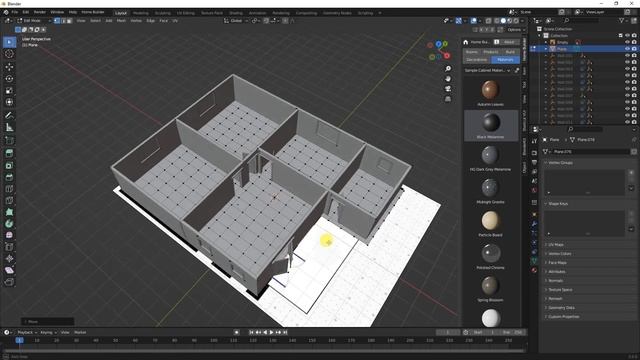Pick the Loop Cut tool
640x360 pixels.
[x=9, y=189]
